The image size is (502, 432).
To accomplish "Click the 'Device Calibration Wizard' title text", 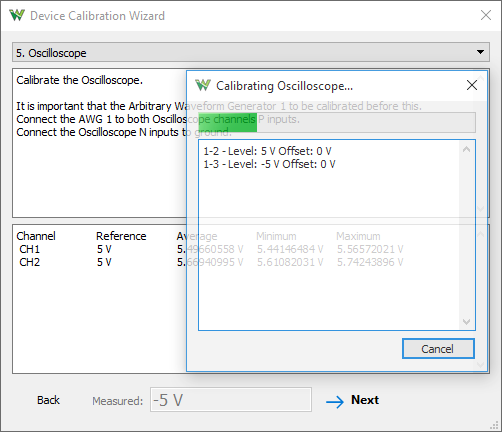I will (97, 16).
